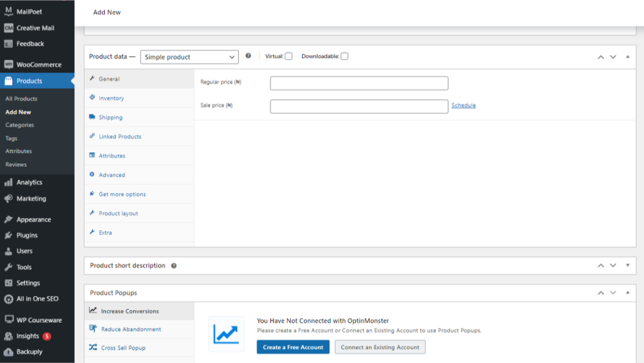
Task: Move Product data panel down
Action: (x=613, y=57)
